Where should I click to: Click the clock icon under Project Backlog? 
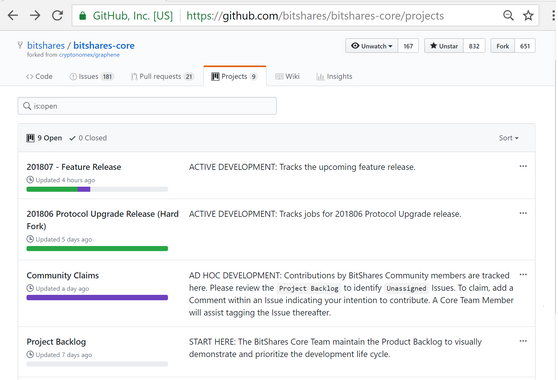tap(30, 355)
